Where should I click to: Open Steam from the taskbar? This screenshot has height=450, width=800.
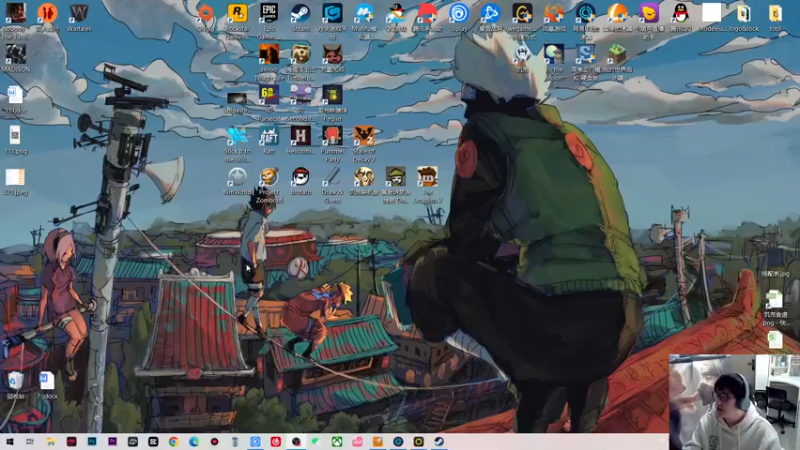[439, 441]
